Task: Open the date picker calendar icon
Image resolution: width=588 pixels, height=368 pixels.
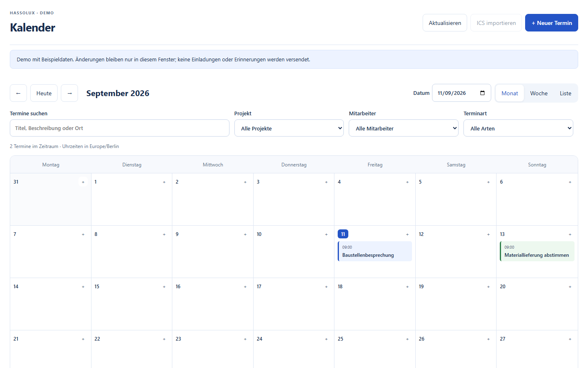Action: coord(482,93)
